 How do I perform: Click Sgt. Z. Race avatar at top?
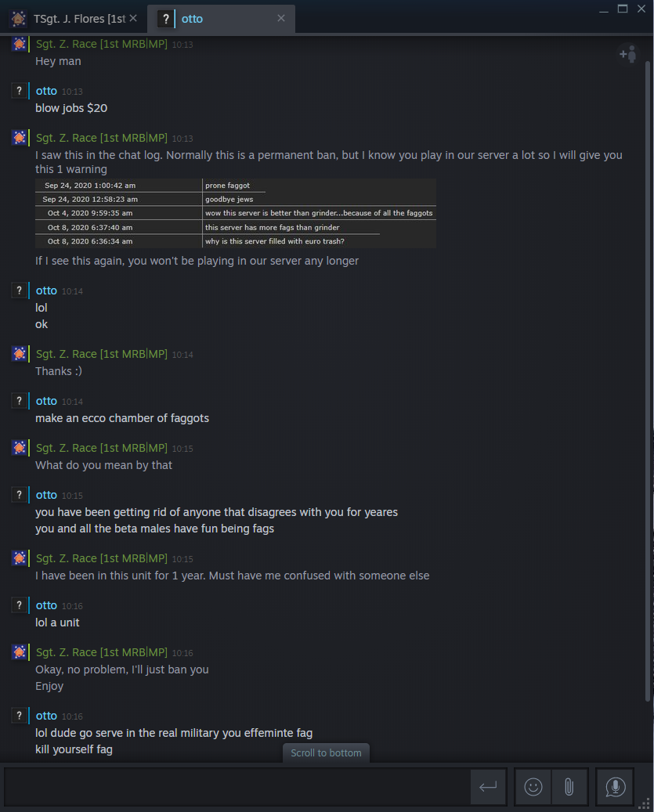tap(19, 44)
